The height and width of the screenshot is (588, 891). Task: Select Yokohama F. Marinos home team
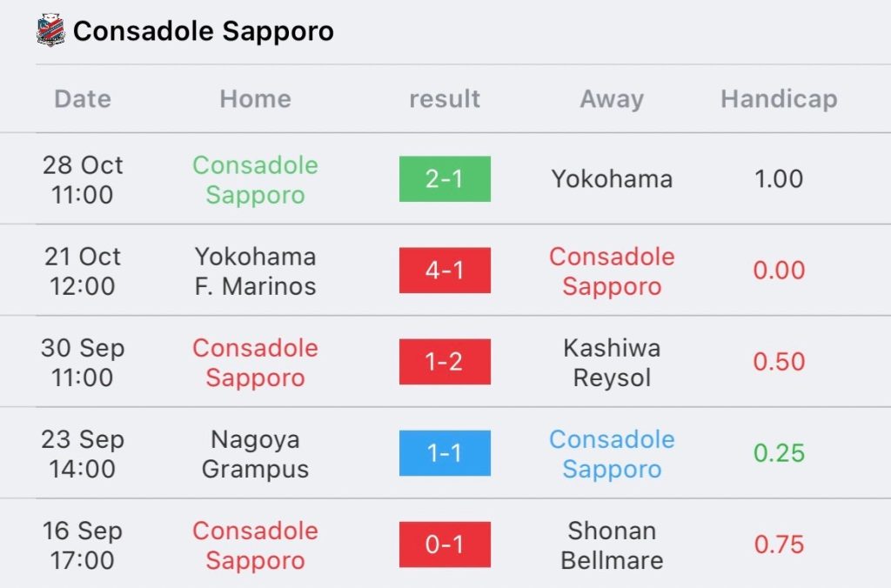click(255, 271)
